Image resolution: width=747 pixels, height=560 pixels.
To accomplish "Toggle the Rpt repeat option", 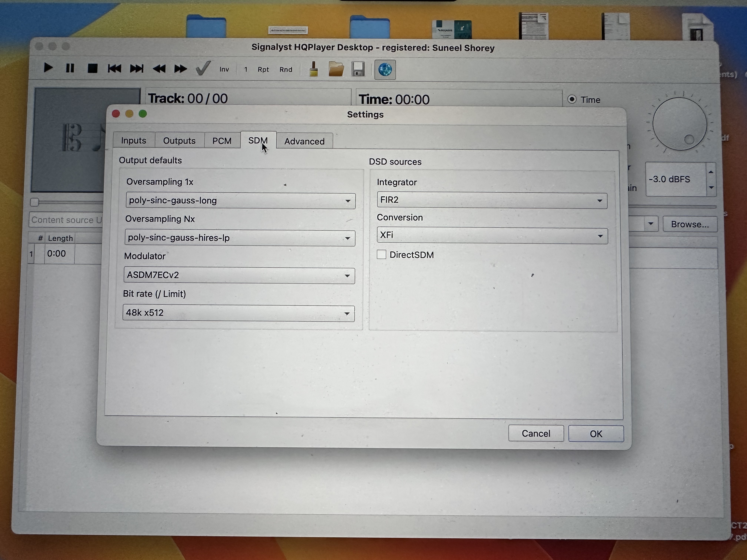I will (x=263, y=69).
